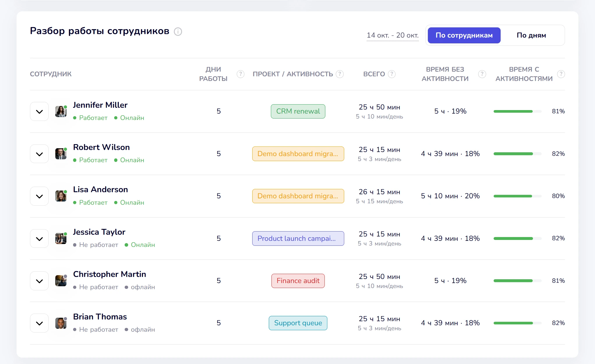Switch to По сотрудникам view
The image size is (595, 364).
pos(464,35)
